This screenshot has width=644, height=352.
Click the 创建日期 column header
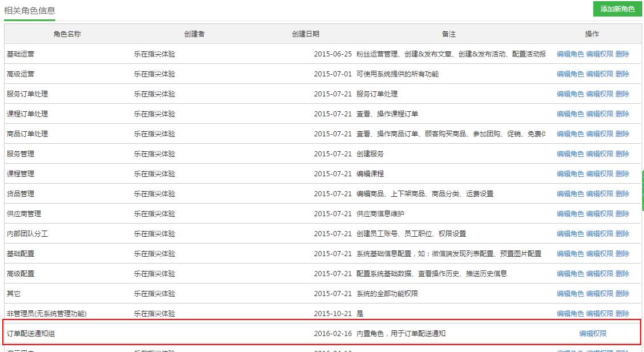[306, 34]
